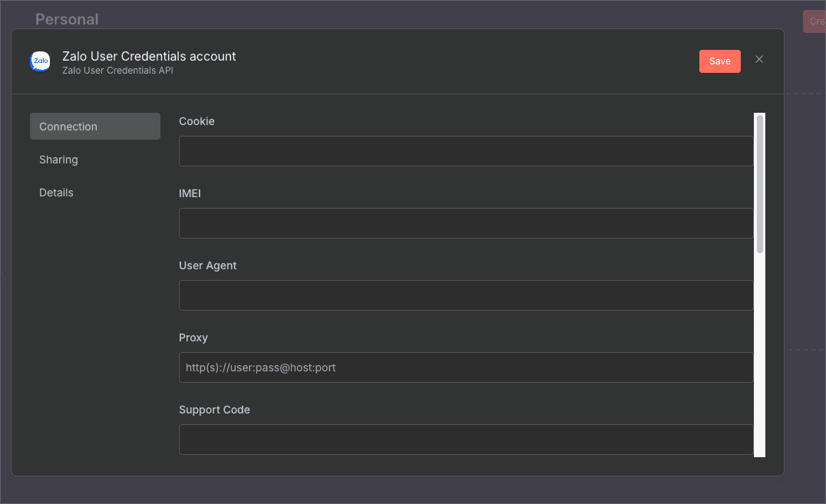The width and height of the screenshot is (826, 504).
Task: Click into the IMEI text box
Action: coord(465,223)
